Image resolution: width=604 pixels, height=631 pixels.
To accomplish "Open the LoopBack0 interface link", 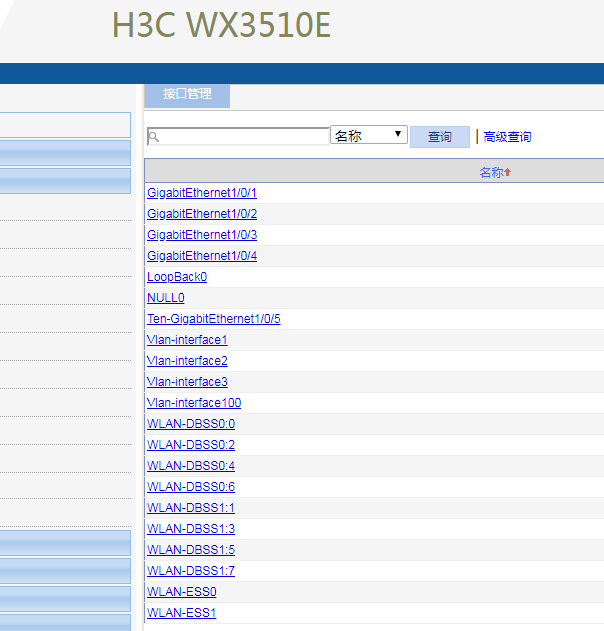I will [x=177, y=277].
